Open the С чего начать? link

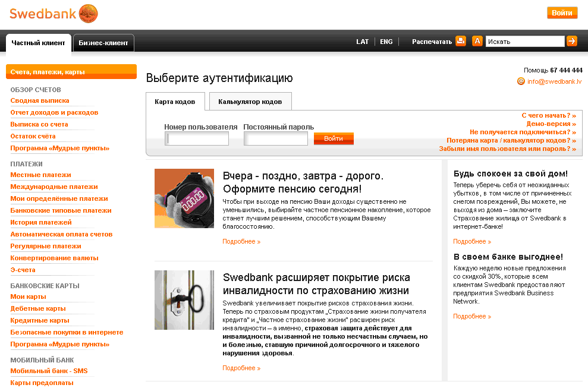[549, 115]
